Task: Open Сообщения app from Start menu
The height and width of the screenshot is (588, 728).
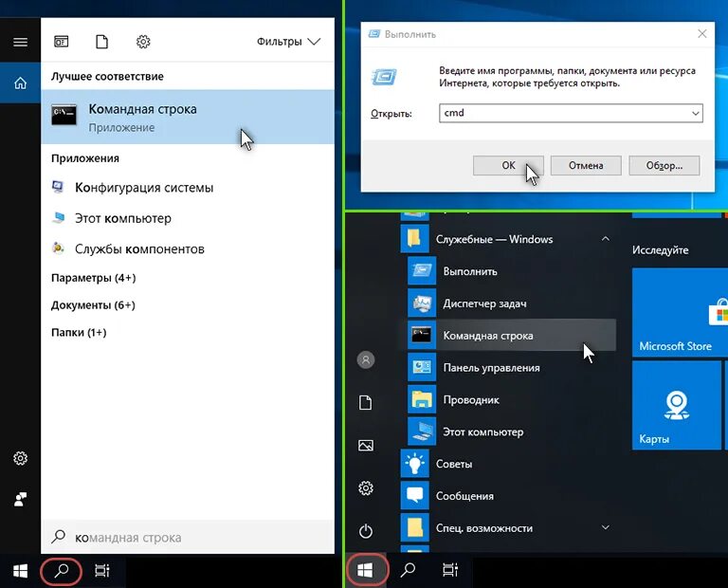Action: (508, 496)
